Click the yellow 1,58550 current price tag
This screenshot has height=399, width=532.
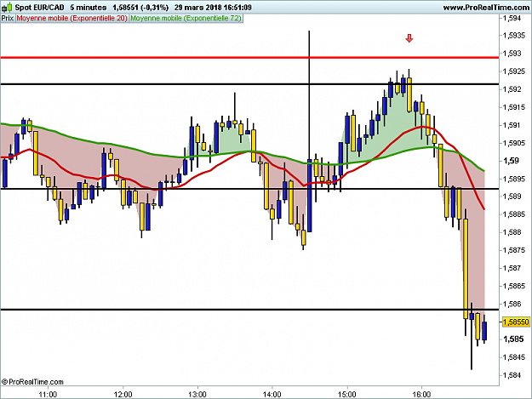[516, 322]
